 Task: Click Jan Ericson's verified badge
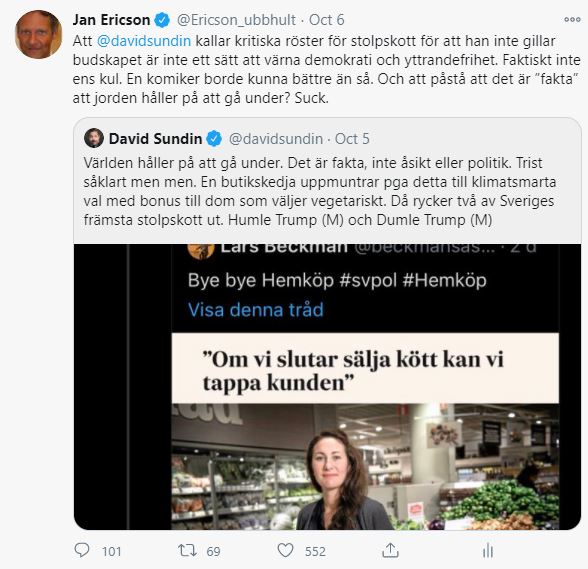pos(162,20)
